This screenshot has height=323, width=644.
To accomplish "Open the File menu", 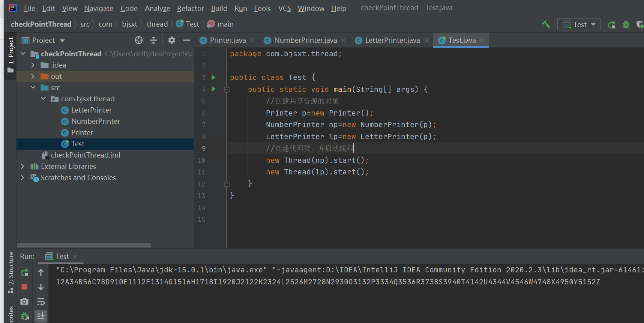I will tap(29, 8).
